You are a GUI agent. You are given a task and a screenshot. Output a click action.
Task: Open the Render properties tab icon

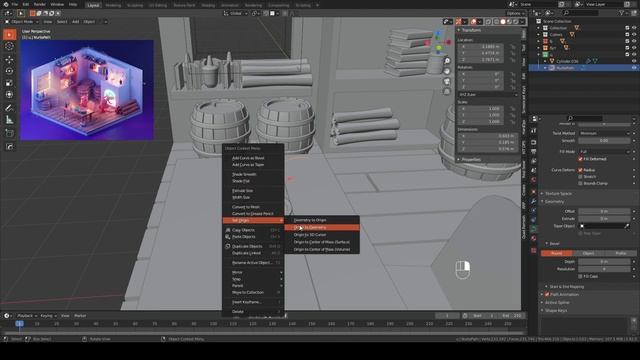pyautogui.click(x=533, y=142)
